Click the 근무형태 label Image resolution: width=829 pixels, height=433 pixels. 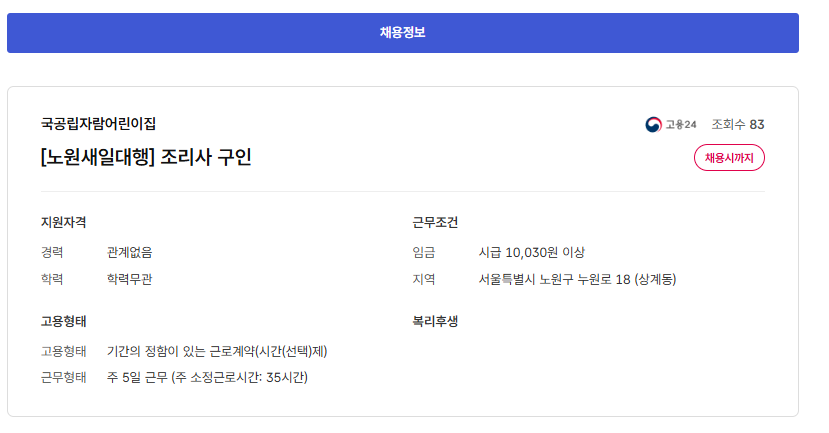[x=63, y=377]
